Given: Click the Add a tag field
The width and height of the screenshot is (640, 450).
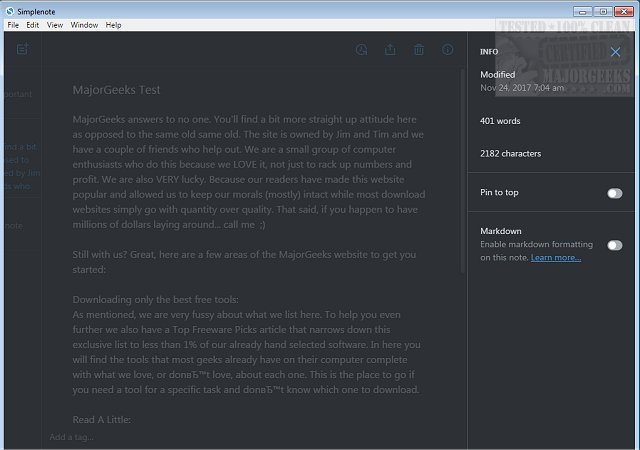Looking at the screenshot, I should tap(72, 437).
